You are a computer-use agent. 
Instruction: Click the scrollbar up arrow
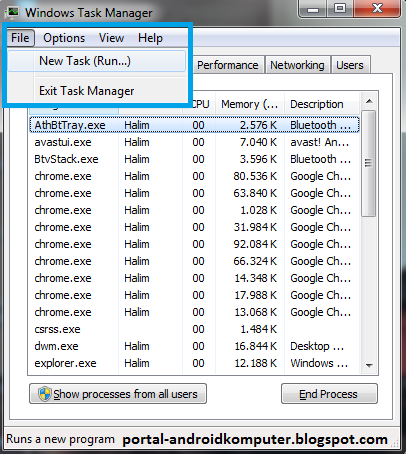click(x=369, y=101)
